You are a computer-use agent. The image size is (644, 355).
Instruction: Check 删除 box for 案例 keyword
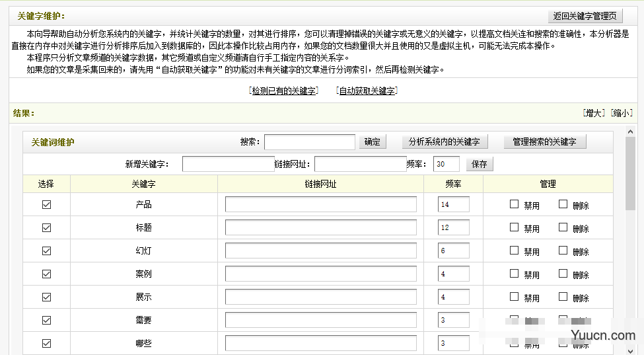click(x=563, y=274)
